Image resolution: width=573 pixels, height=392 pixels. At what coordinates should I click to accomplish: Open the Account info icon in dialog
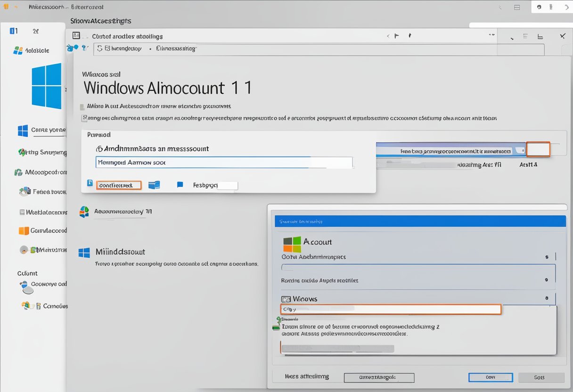(292, 244)
